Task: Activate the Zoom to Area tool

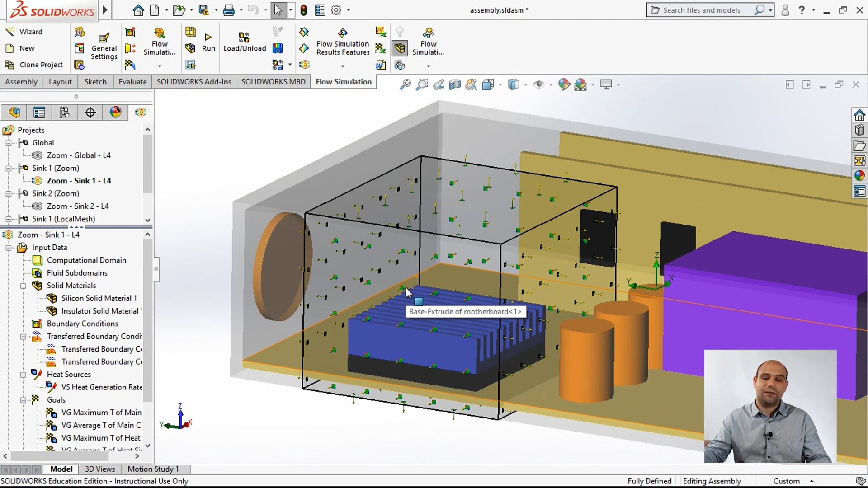Action: tap(422, 84)
